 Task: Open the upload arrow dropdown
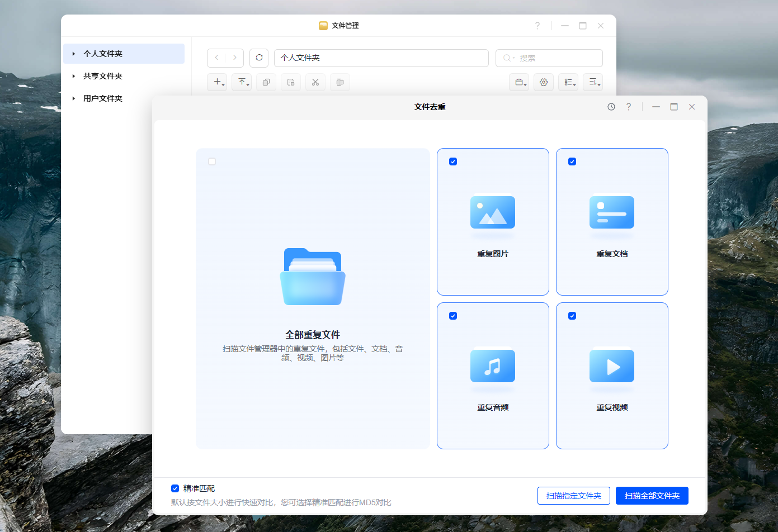click(x=242, y=82)
